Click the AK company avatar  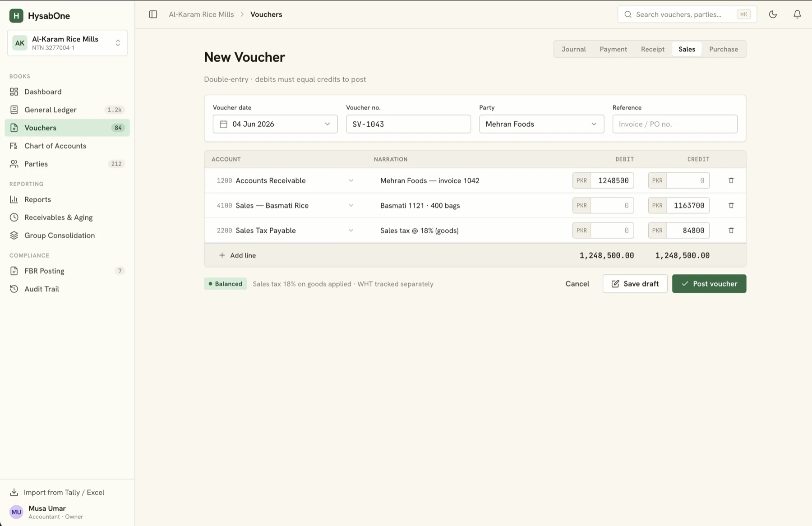[x=20, y=43]
